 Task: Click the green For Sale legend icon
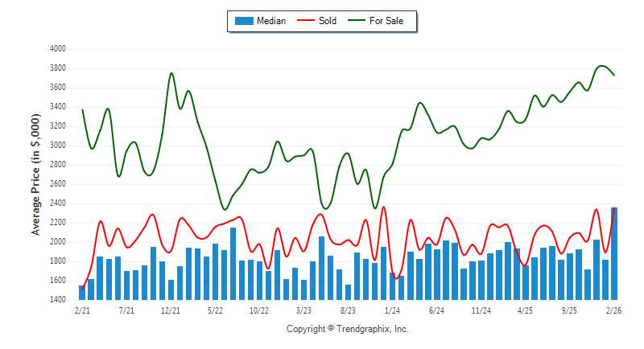pyautogui.click(x=357, y=21)
